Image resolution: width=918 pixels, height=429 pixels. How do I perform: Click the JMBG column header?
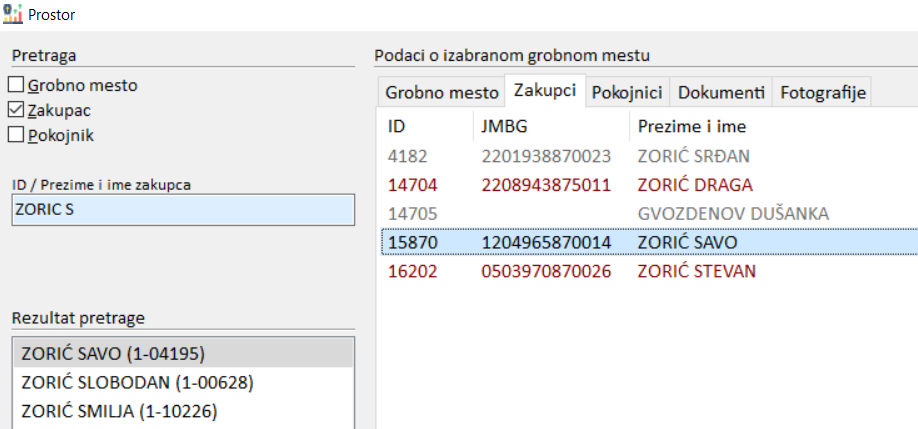[502, 127]
